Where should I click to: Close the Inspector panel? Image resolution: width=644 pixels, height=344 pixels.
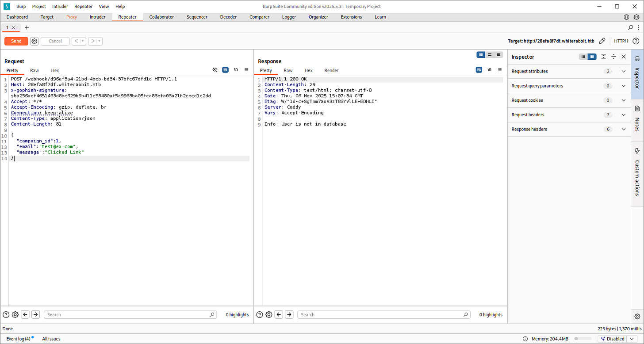pos(624,57)
